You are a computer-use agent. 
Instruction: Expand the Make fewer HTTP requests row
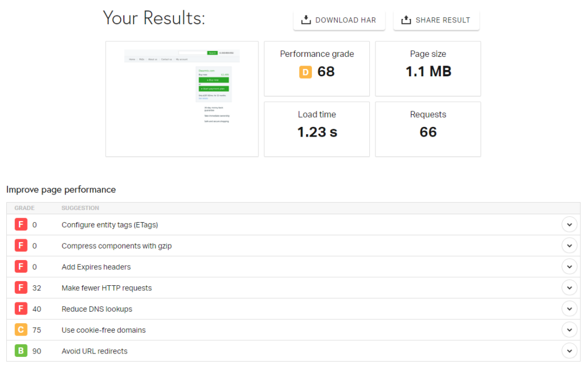pos(569,288)
